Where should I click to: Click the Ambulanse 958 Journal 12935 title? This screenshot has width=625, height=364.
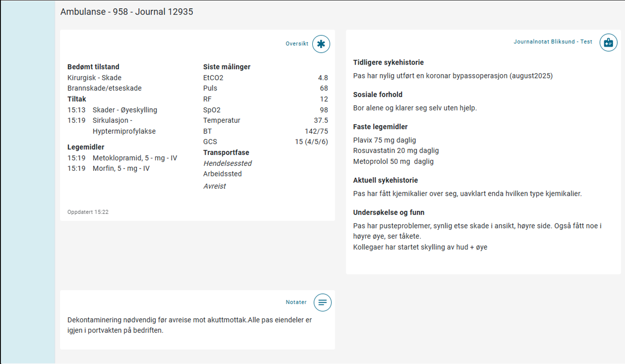pyautogui.click(x=127, y=12)
